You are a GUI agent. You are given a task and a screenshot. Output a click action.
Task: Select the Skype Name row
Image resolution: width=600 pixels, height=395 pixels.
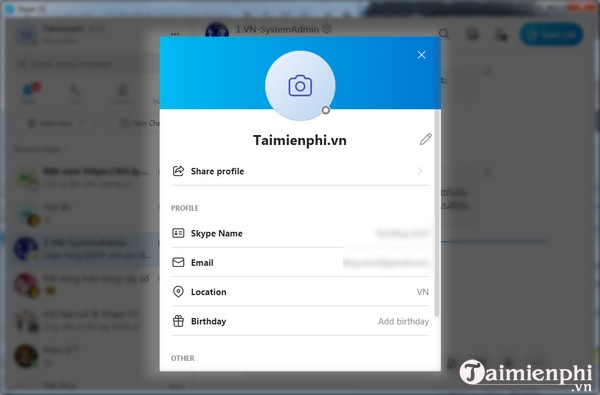(300, 233)
